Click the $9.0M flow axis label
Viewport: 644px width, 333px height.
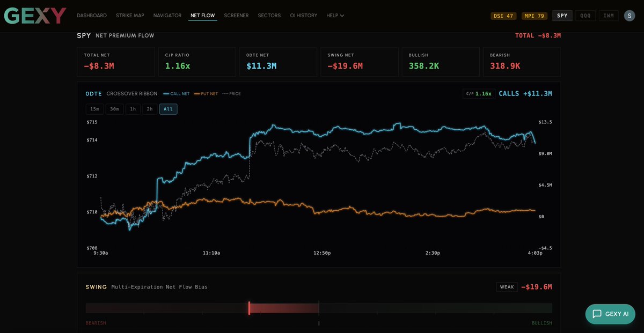click(546, 154)
